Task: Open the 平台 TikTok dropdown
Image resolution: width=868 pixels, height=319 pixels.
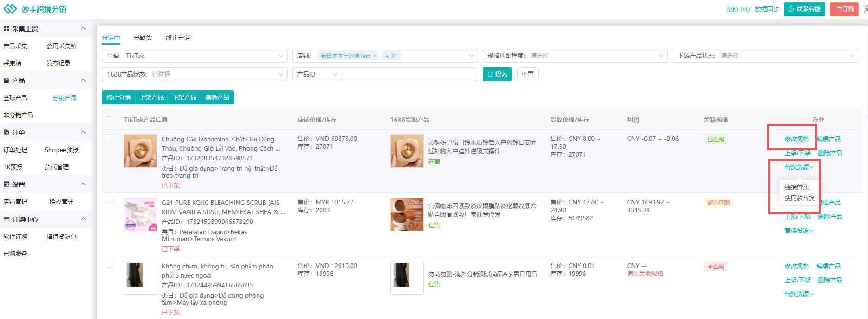Action: [x=195, y=56]
